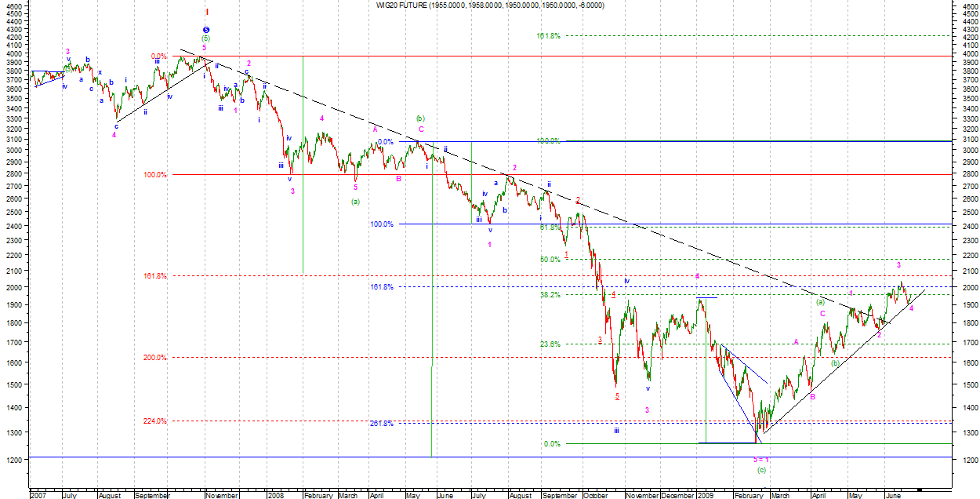Select the October label on time axis
Image resolution: width=980 pixels, height=499 pixels.
point(596,495)
